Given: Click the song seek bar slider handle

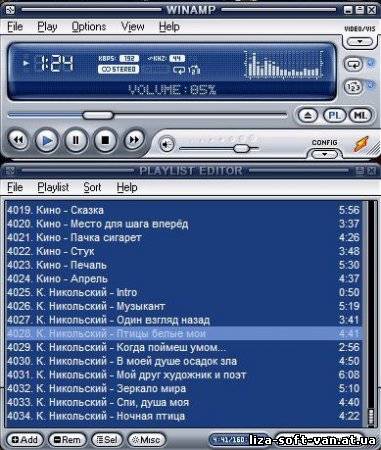Looking at the screenshot, I should (x=98, y=115).
